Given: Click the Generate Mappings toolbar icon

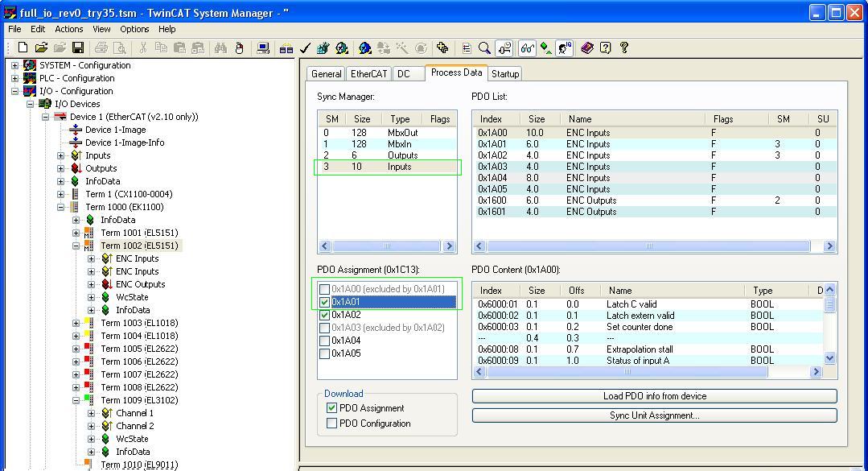Looking at the screenshot, I should [x=286, y=48].
